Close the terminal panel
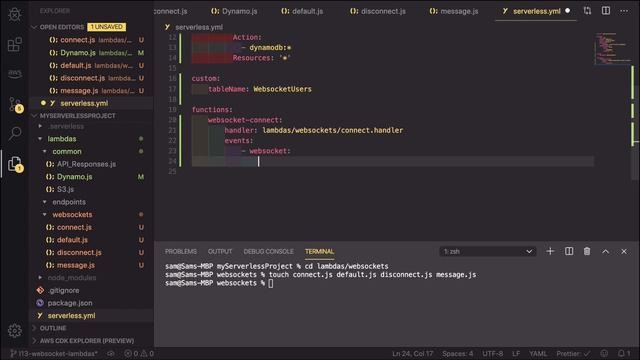The width and height of the screenshot is (640, 360). 624,251
